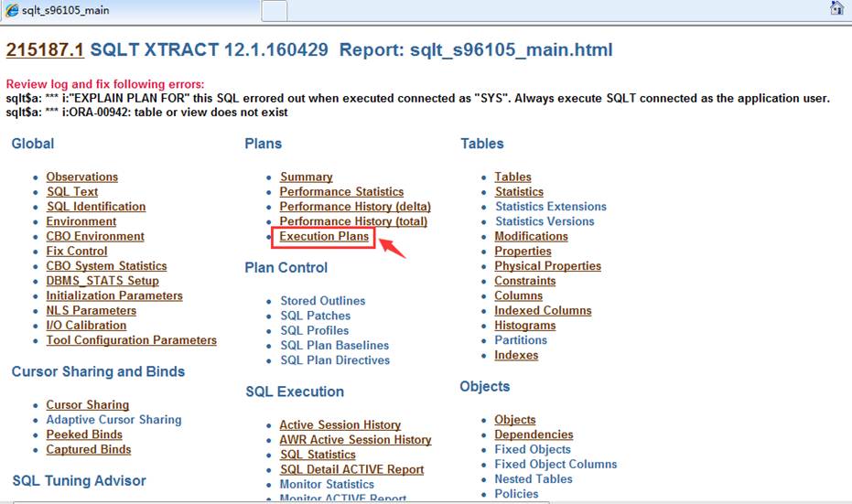
Task: Open CBO System Statistics link
Action: coord(106,266)
